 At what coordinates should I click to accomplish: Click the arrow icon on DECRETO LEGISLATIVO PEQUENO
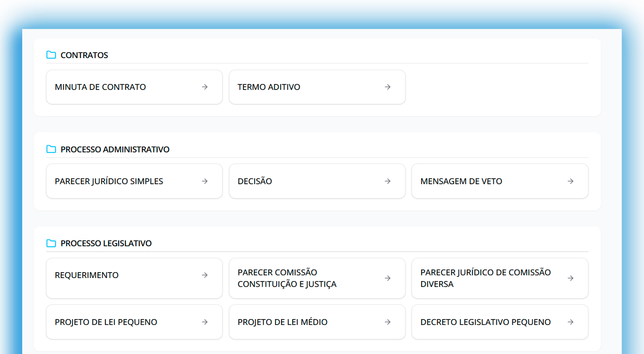click(571, 322)
